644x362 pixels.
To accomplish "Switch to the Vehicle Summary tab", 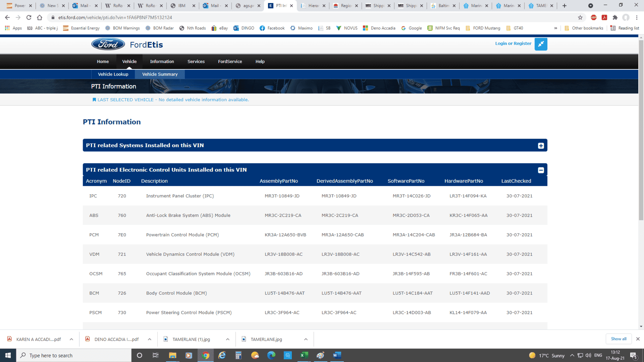I will (160, 74).
